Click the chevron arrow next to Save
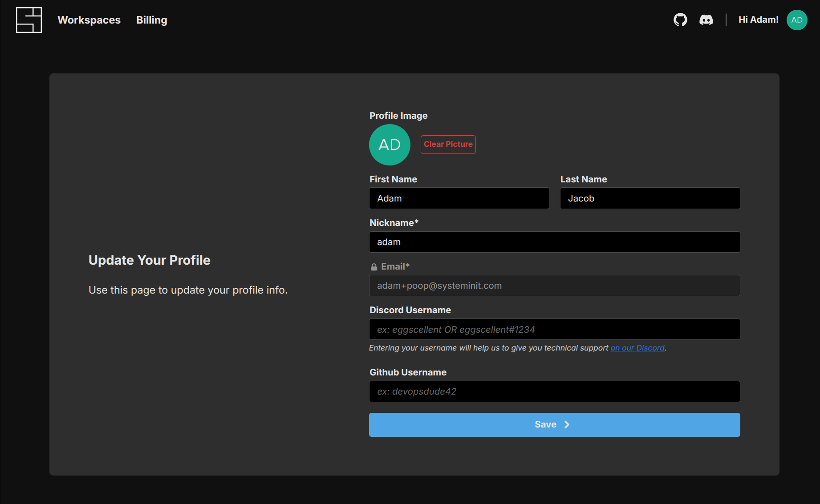820x504 pixels. [567, 425]
